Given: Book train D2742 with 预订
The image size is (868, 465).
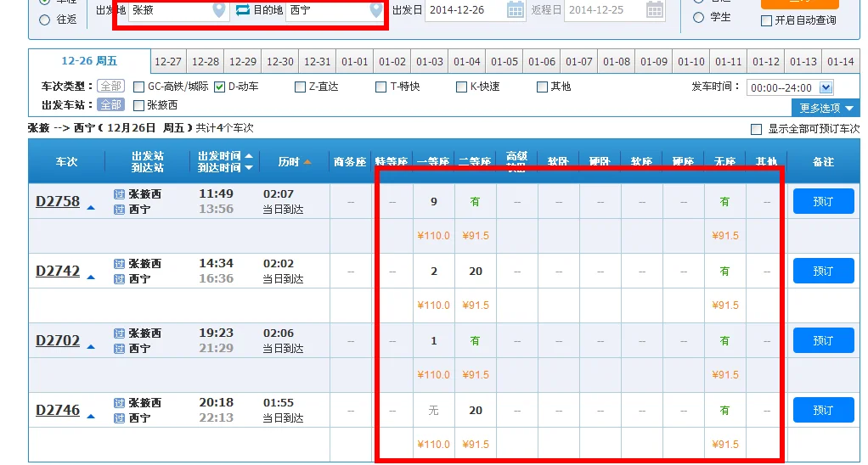Looking at the screenshot, I should [x=823, y=271].
